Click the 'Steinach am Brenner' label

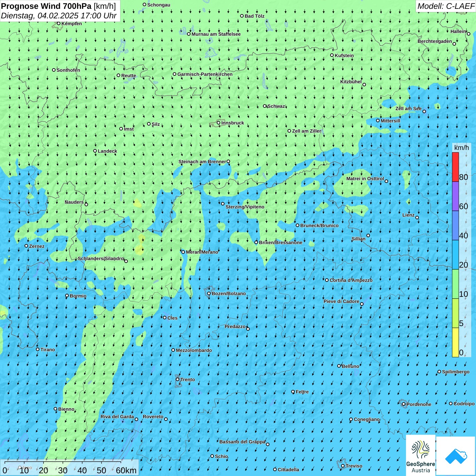202,161
